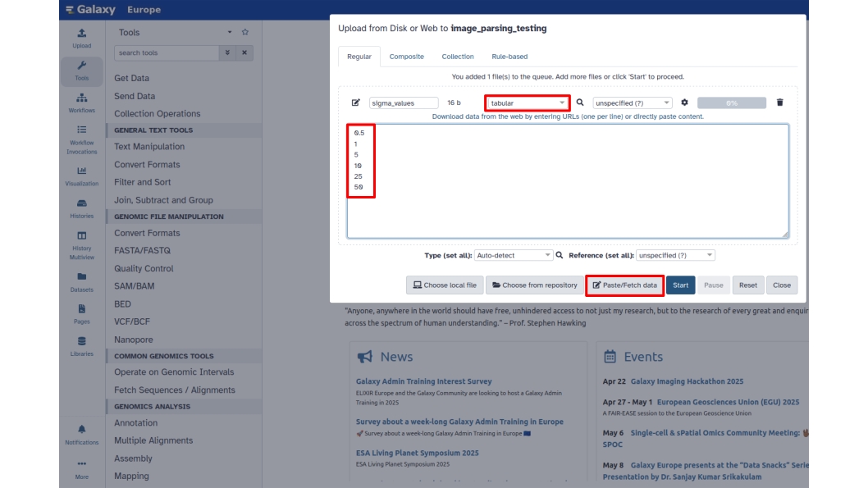Open the Type (set all) Auto-detect dropdown
This screenshot has height=488, width=868.
[x=513, y=255]
